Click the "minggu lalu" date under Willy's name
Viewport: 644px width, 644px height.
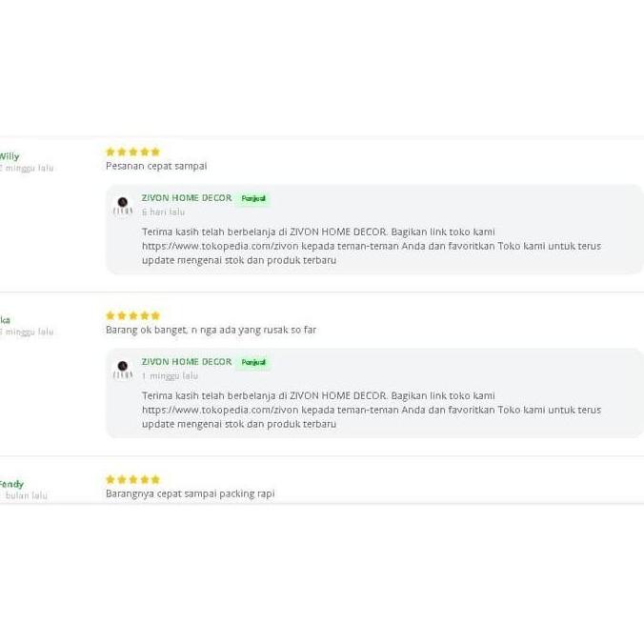(x=29, y=168)
